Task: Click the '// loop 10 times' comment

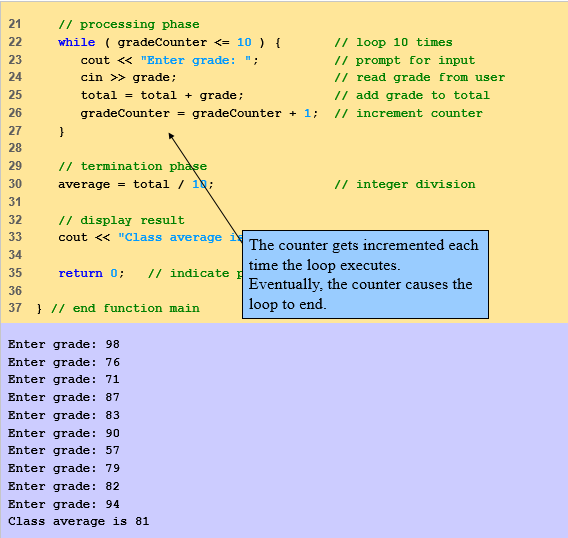Action: pos(393,42)
